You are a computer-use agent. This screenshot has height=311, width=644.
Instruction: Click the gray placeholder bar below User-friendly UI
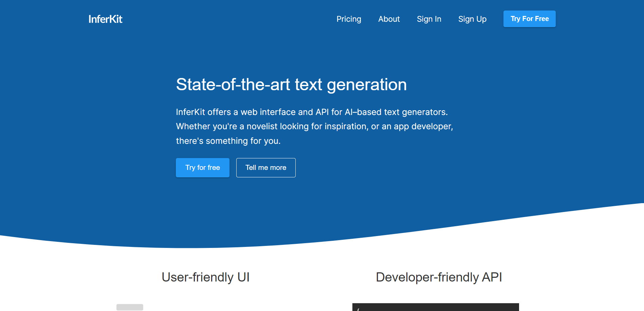(130, 307)
